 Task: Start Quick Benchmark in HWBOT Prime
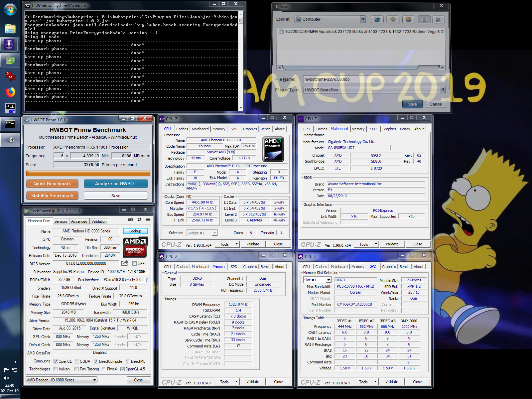pos(52,184)
